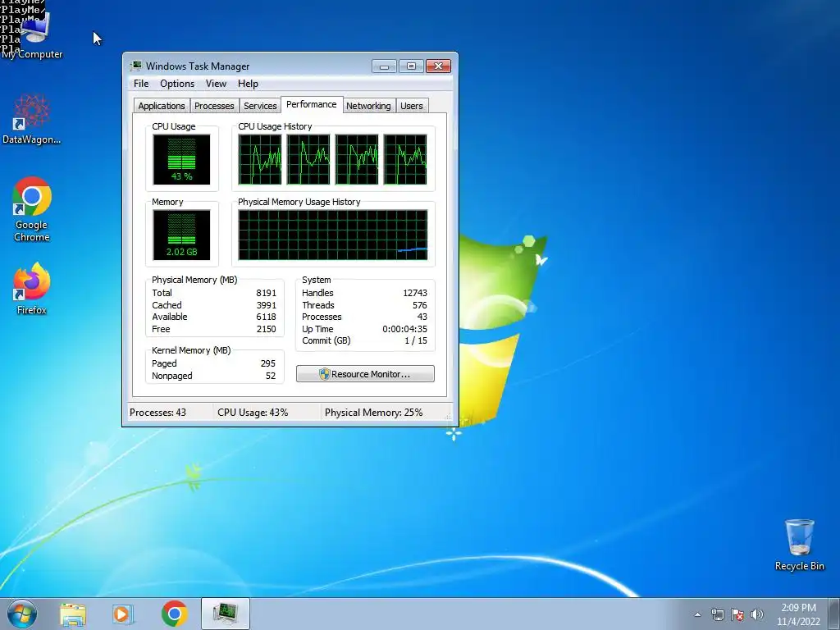Viewport: 840px width, 630px height.
Task: Click the Up Time value 0:00:04:35
Action: pos(404,330)
